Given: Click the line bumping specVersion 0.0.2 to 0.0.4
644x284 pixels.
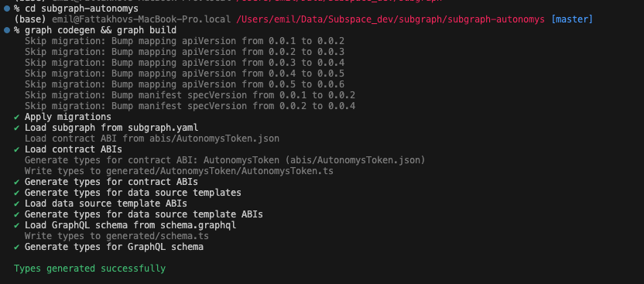Looking at the screenshot, I should [x=190, y=106].
